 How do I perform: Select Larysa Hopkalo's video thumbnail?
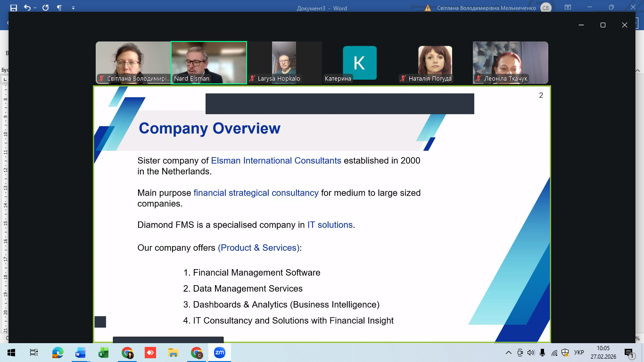[284, 63]
